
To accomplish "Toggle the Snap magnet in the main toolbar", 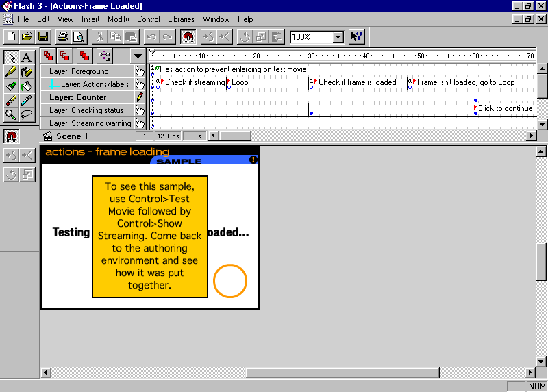I will (188, 37).
